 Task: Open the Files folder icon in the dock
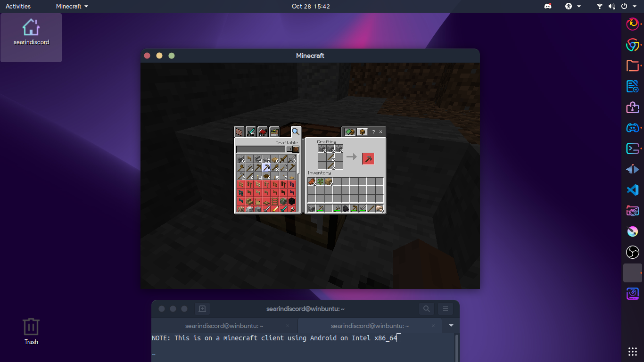point(633,66)
